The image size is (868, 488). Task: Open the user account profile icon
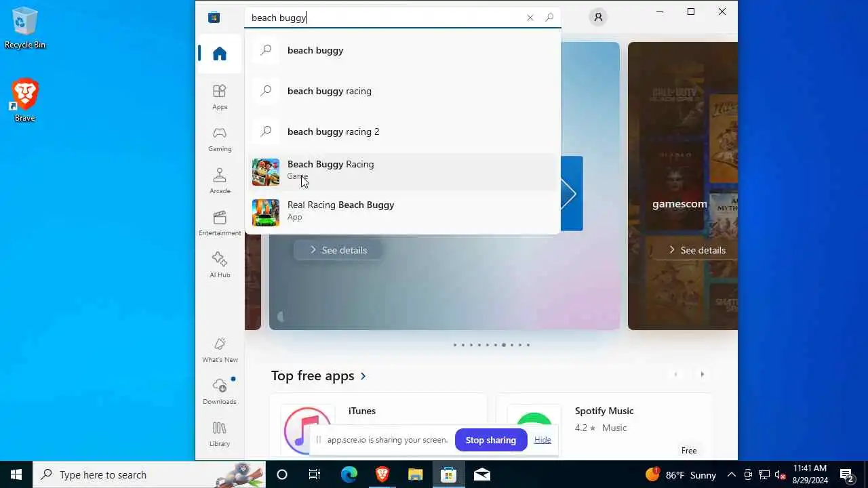point(598,18)
